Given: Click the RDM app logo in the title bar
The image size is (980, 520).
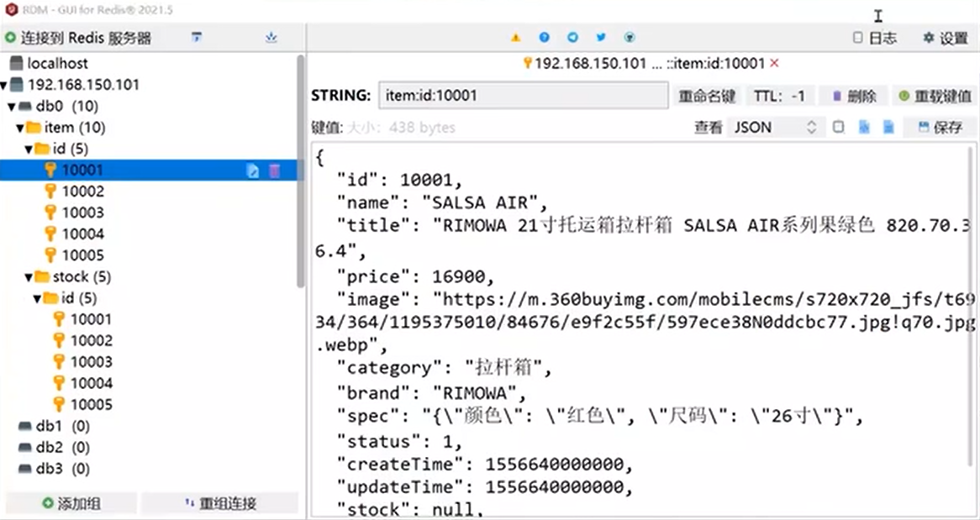Looking at the screenshot, I should tap(11, 9).
